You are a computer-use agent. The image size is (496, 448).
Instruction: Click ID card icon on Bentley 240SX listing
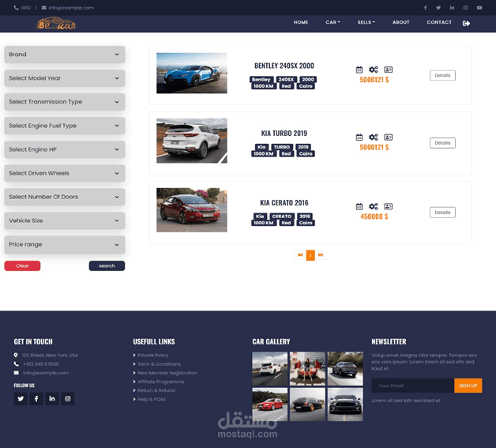[x=388, y=70]
